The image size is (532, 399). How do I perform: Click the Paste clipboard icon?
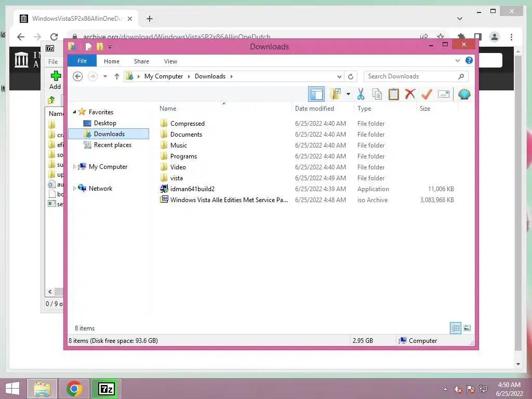(x=394, y=94)
